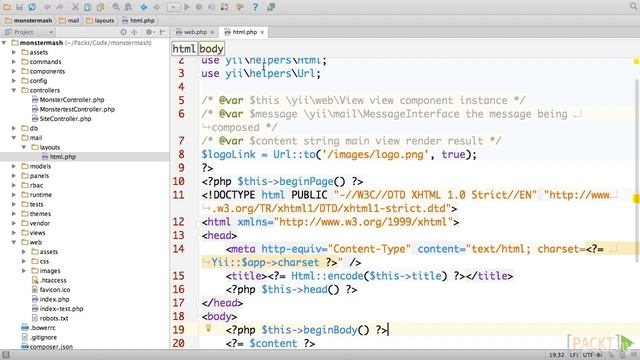Click the yellow warning marker beside line 11

636,198
